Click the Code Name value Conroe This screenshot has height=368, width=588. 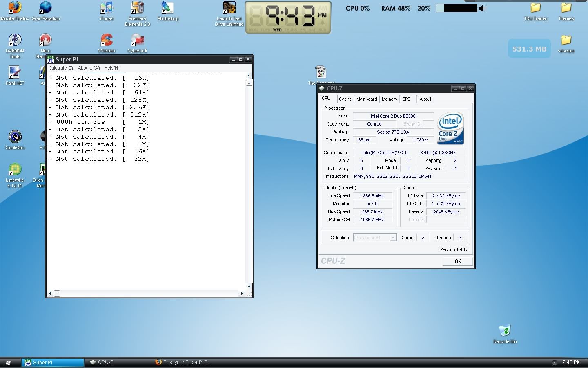(374, 124)
